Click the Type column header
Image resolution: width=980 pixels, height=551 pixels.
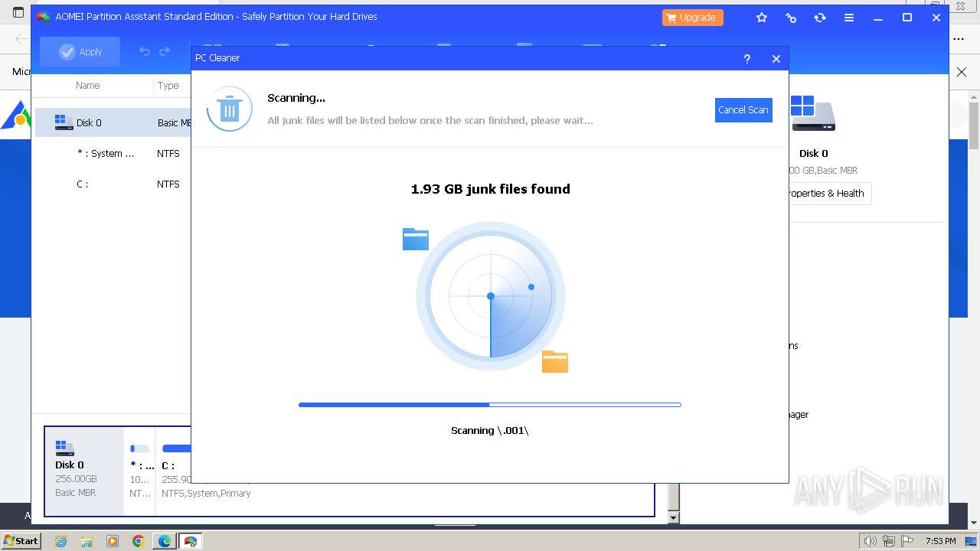pyautogui.click(x=168, y=86)
